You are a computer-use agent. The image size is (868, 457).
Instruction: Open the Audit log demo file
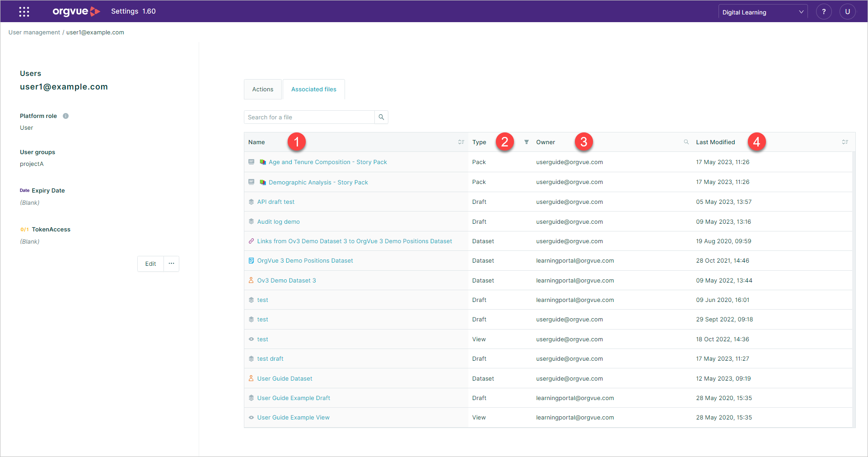coord(279,222)
